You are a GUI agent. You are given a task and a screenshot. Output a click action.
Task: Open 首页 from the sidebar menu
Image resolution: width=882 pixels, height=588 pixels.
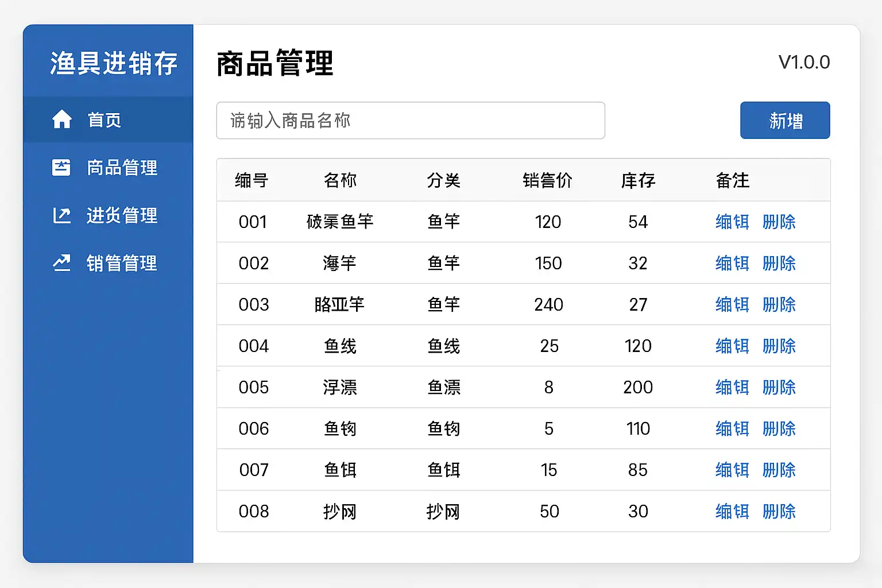(104, 120)
